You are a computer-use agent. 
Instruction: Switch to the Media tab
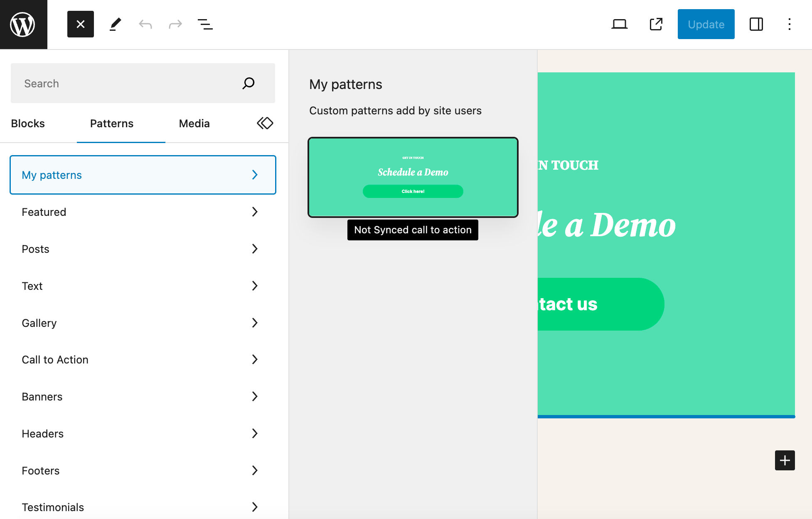click(194, 123)
